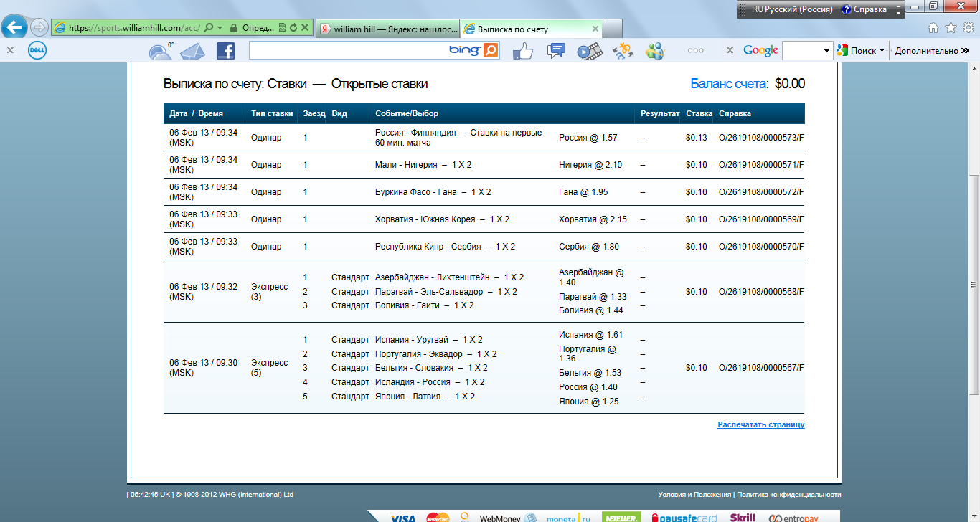Open the video film-reel toolbar icon
The image size is (980, 522).
click(589, 51)
